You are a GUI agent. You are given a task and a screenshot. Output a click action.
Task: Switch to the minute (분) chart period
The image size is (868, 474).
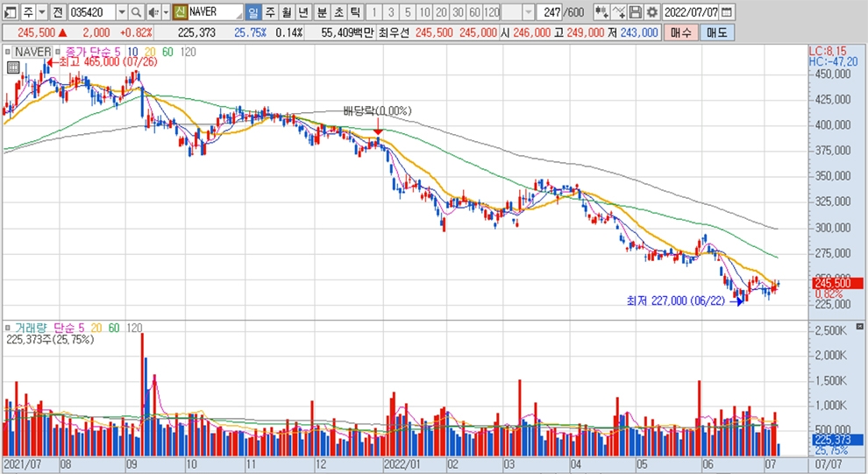[321, 12]
